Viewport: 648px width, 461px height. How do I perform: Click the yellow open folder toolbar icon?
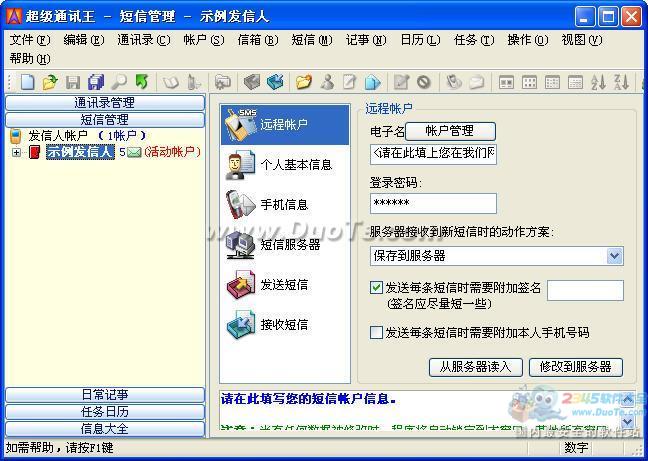(304, 82)
